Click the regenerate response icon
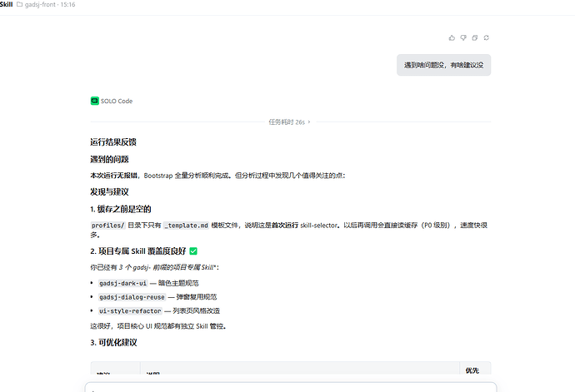This screenshot has width=575, height=392. coord(487,37)
